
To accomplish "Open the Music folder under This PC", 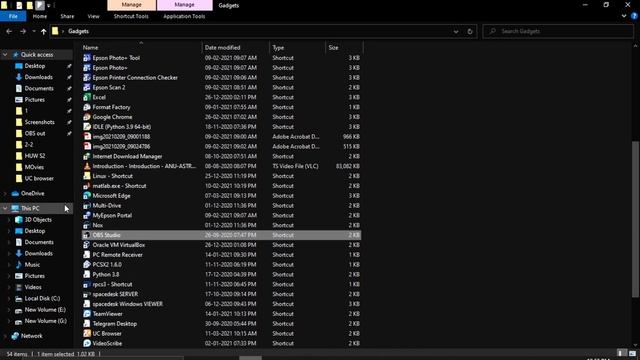I will coord(32,264).
